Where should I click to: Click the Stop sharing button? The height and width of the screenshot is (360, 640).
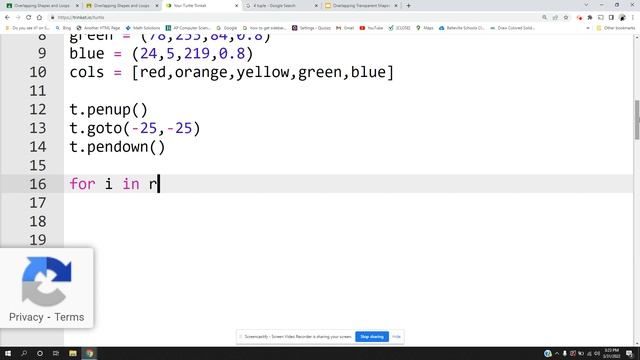point(372,337)
